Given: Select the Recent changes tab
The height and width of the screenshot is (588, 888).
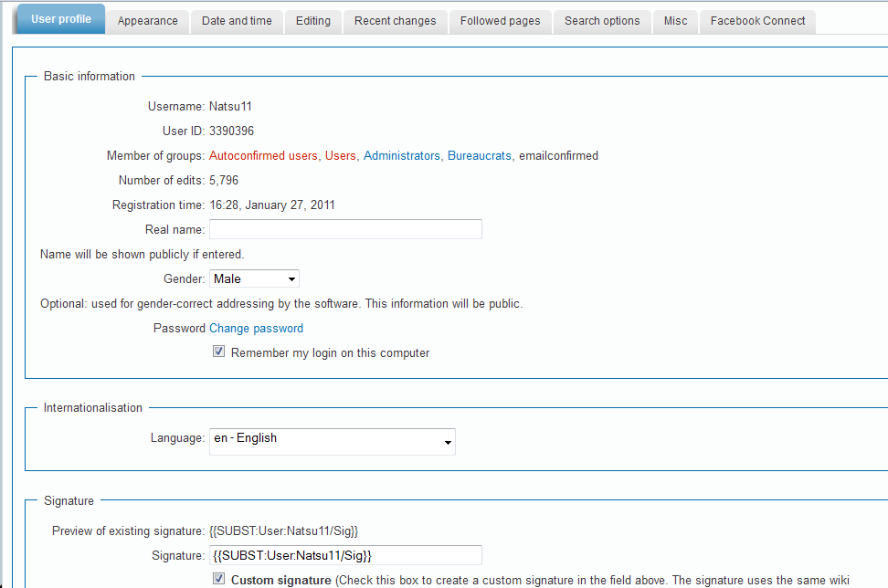Looking at the screenshot, I should 396,21.
